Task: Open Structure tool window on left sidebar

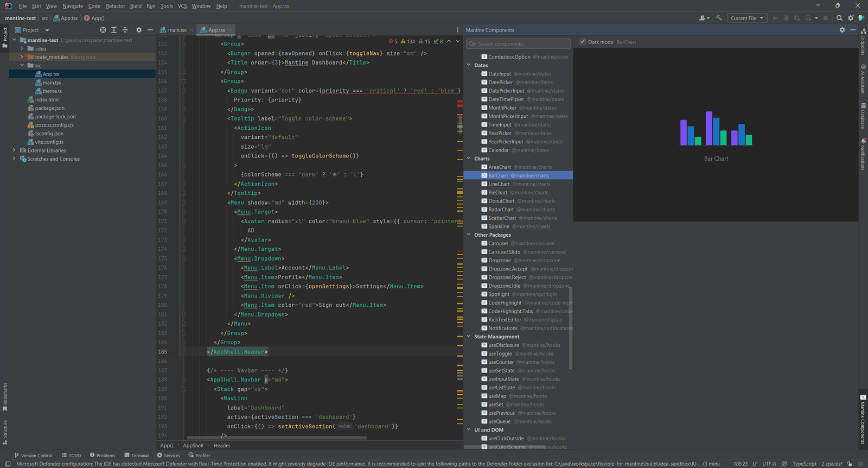Action: (x=5, y=432)
